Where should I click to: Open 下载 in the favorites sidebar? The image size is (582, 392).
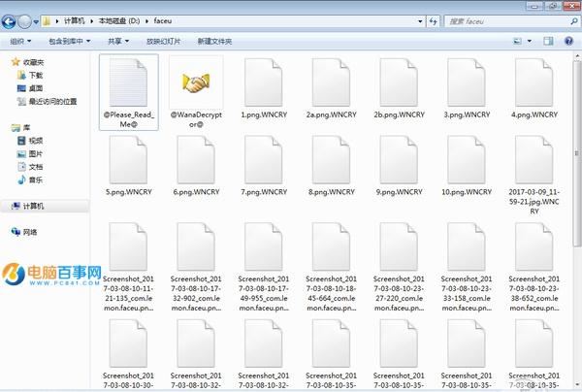pyautogui.click(x=35, y=75)
